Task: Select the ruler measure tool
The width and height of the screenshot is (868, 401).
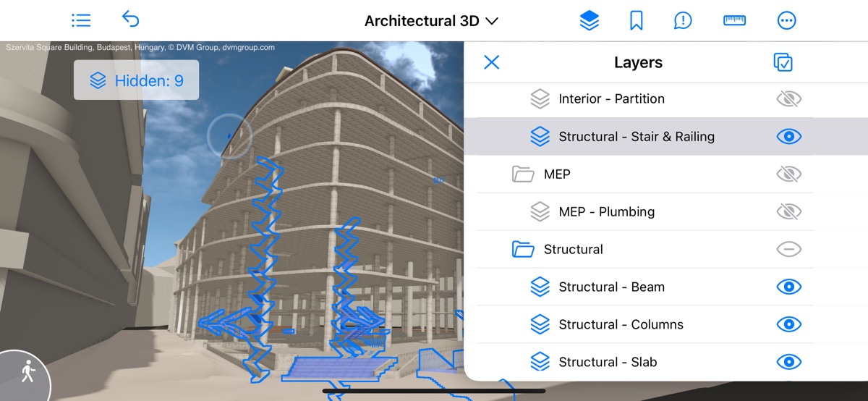Action: click(x=734, y=21)
